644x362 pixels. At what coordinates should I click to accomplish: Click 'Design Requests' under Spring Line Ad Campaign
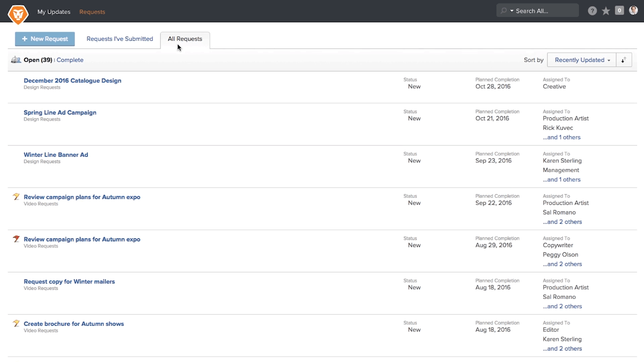[x=42, y=120]
